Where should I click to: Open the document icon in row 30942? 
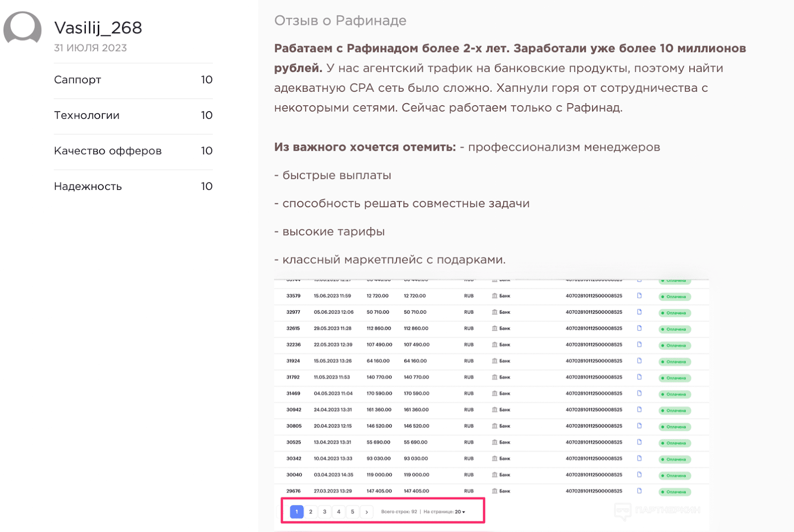point(639,410)
